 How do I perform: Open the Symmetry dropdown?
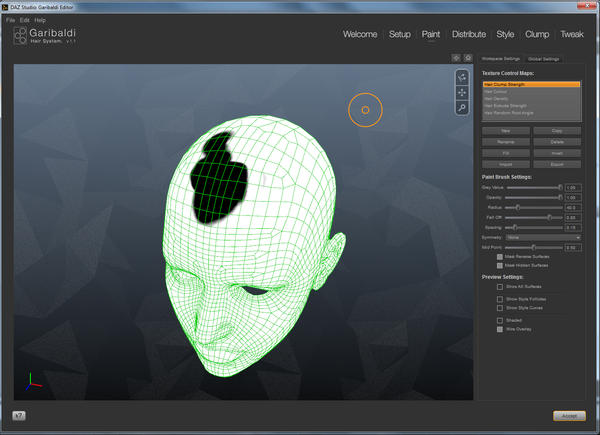(x=543, y=238)
